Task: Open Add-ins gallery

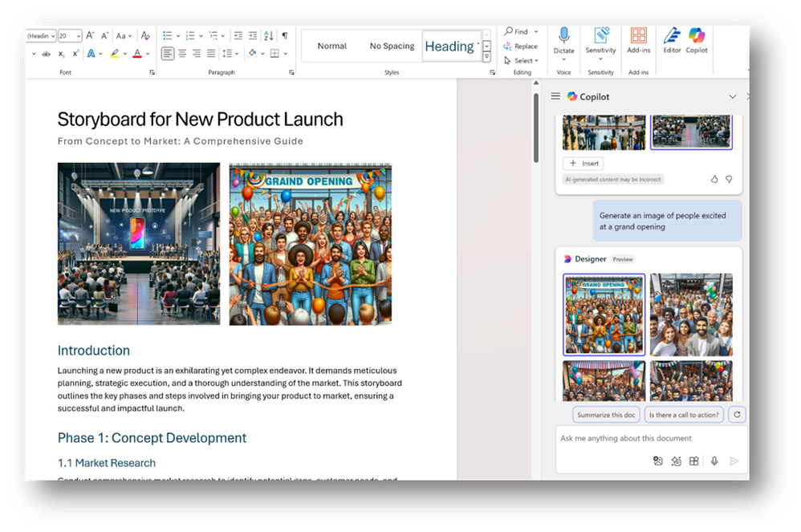Action: tap(639, 41)
